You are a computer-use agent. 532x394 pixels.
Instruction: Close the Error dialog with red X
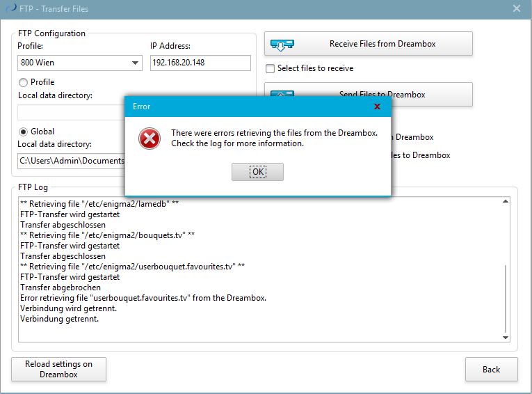click(x=377, y=107)
